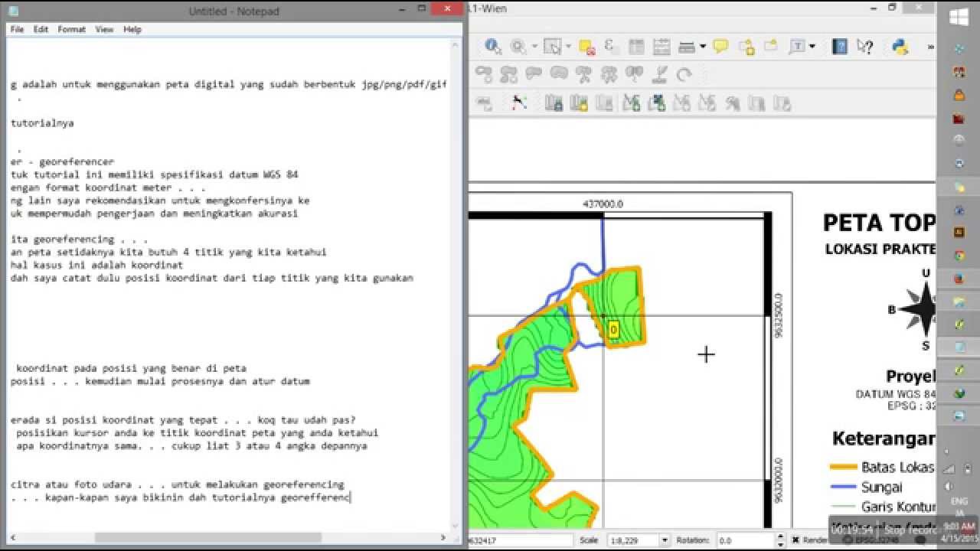The width and height of the screenshot is (980, 551).
Task: Click the first advanced digitizing toolbar icon
Action: pyautogui.click(x=485, y=74)
